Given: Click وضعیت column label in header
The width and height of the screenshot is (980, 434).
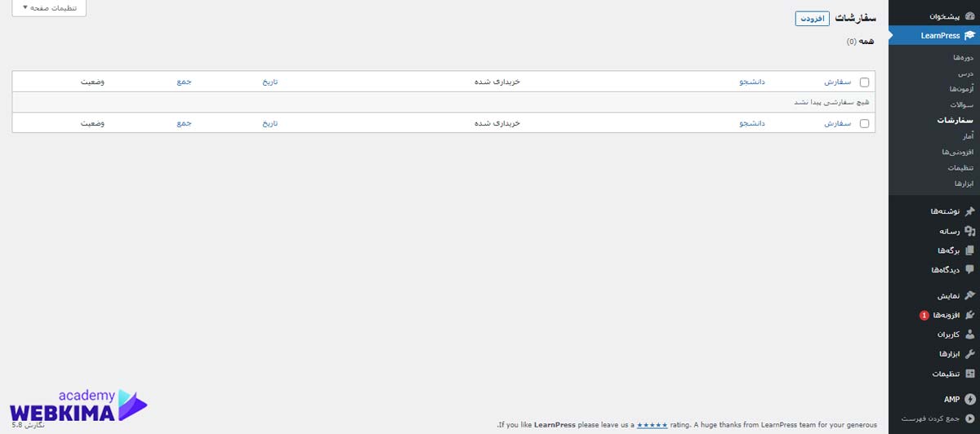Looking at the screenshot, I should [x=92, y=82].
